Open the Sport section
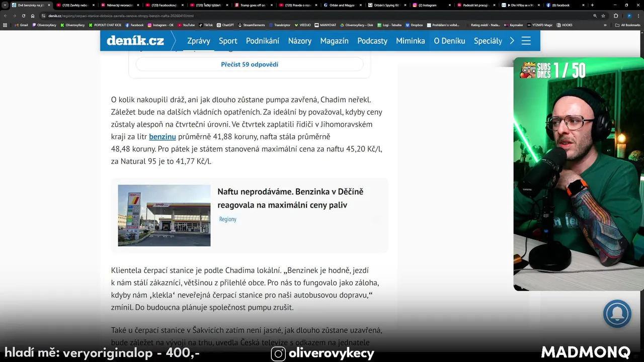 point(228,41)
